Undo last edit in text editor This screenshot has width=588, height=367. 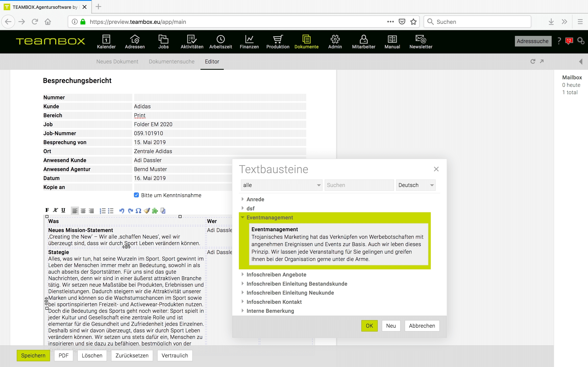click(x=122, y=211)
